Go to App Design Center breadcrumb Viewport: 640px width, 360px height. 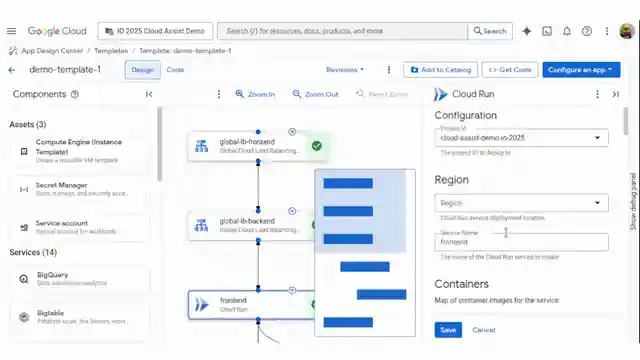click(x=52, y=51)
